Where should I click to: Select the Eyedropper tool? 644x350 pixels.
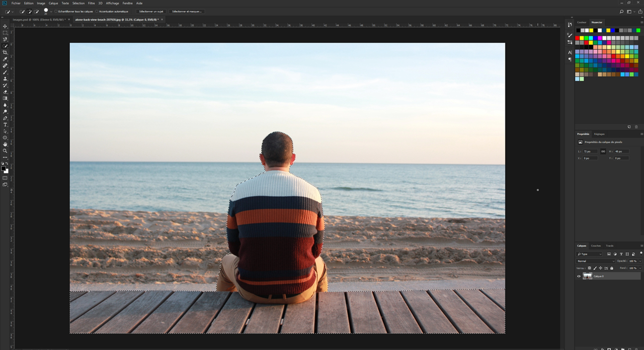(x=5, y=59)
